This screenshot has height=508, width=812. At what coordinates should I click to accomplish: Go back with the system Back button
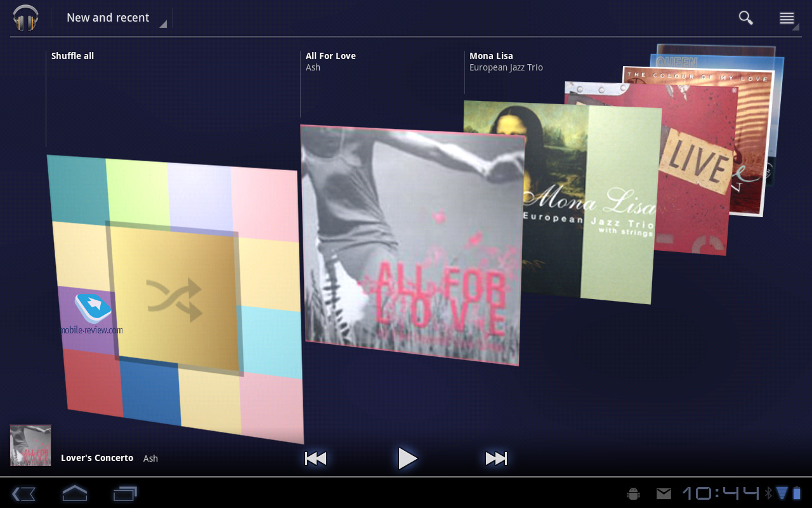[x=23, y=493]
